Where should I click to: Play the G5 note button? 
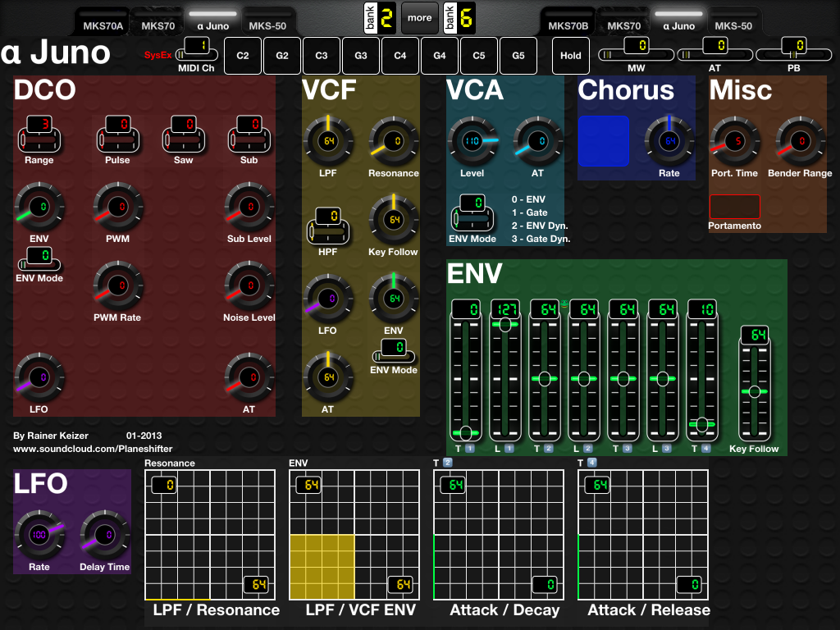click(x=518, y=56)
